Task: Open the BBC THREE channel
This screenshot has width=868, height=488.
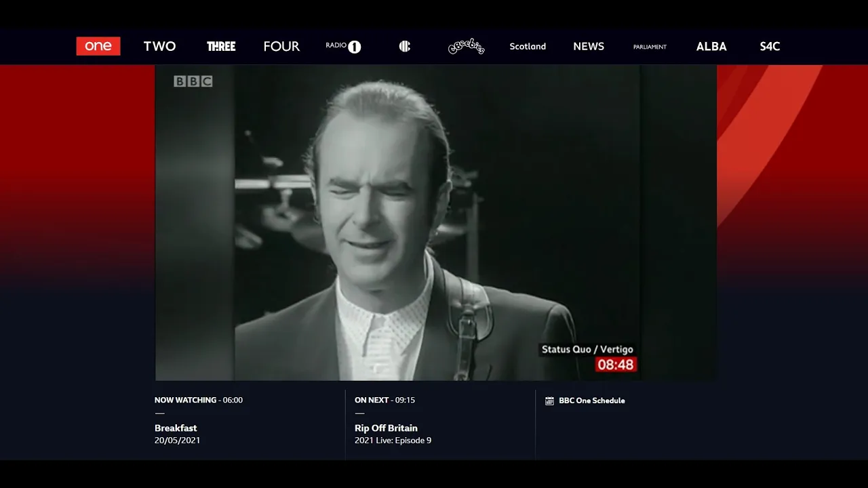Action: point(221,46)
